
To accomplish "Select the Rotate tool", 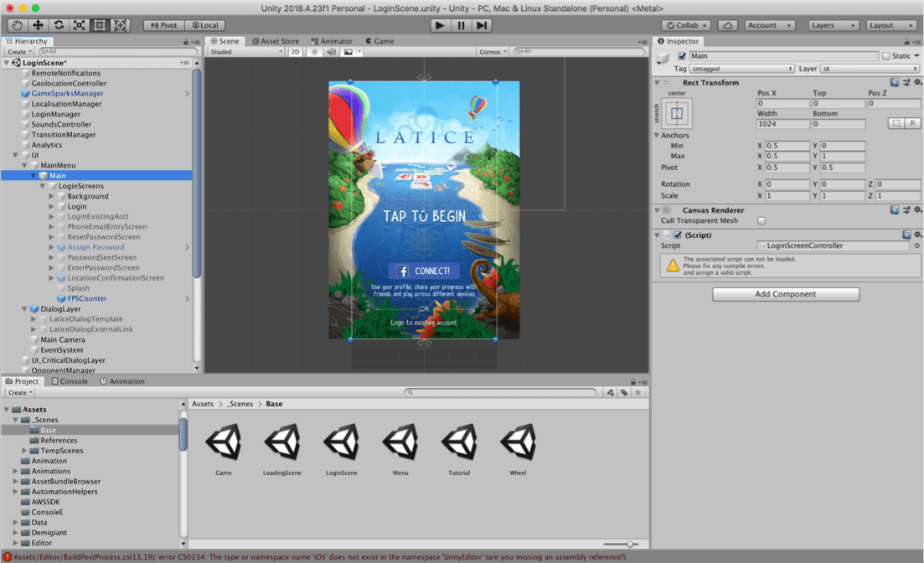I will pyautogui.click(x=59, y=25).
